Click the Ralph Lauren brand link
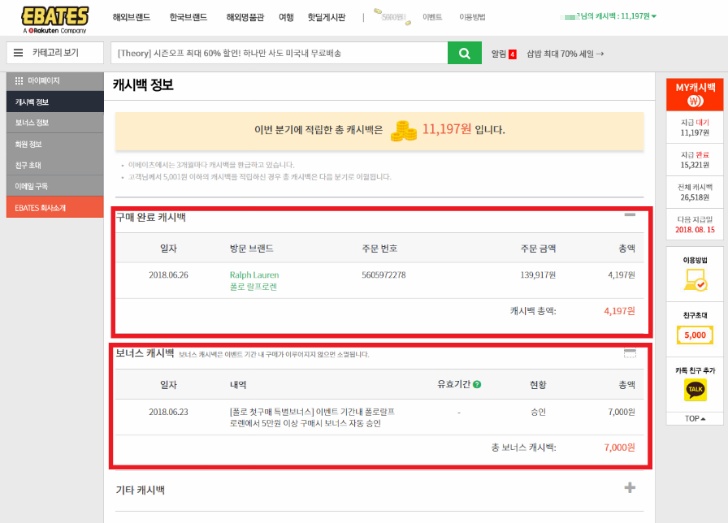This screenshot has height=523, width=728. [x=254, y=281]
